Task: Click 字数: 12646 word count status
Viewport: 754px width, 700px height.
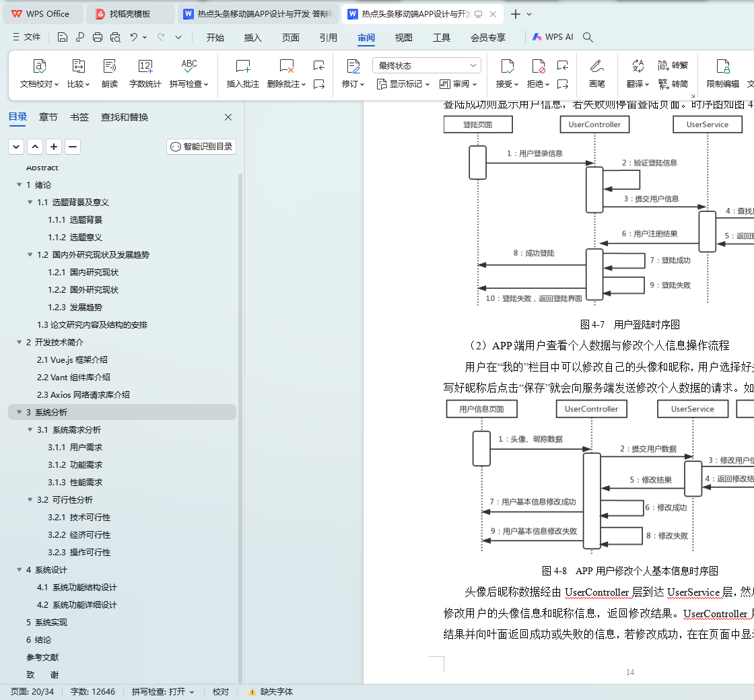Action: pos(93,691)
